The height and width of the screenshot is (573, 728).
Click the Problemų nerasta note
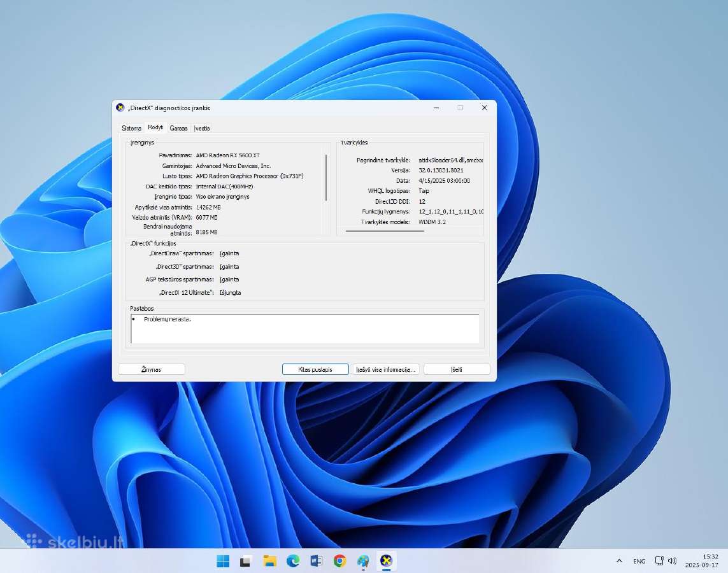point(167,319)
